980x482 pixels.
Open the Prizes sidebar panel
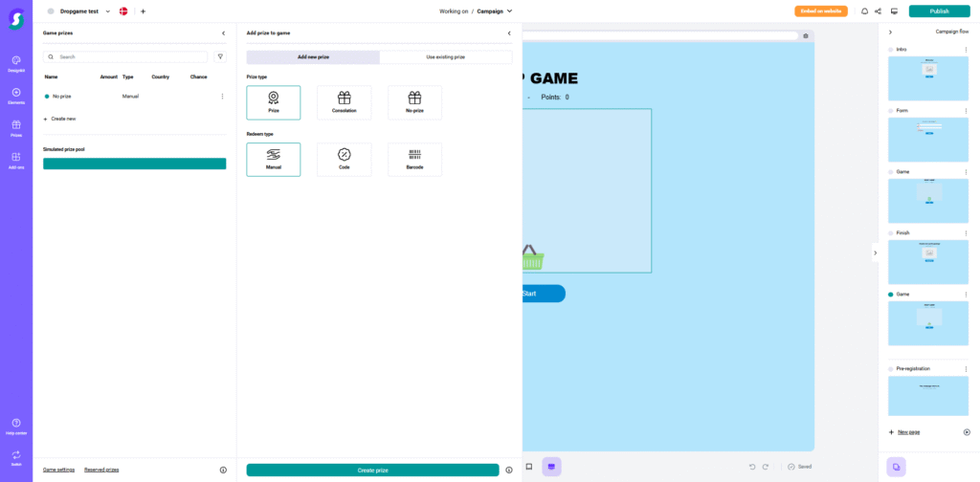pos(16,128)
